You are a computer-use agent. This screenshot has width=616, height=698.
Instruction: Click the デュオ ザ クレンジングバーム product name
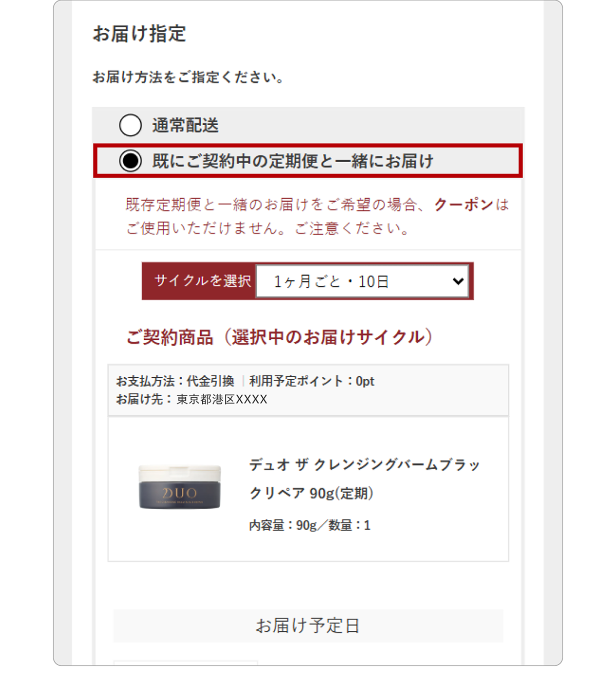tap(364, 478)
